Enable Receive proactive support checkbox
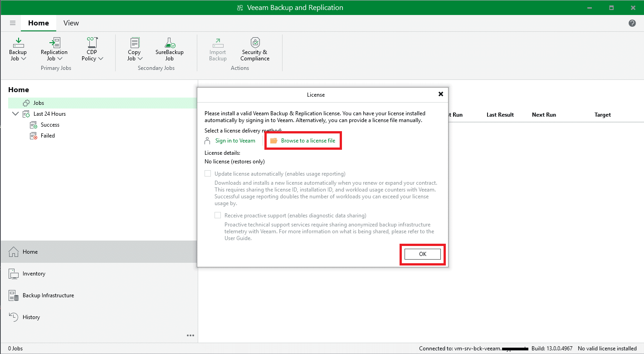 [x=218, y=216]
